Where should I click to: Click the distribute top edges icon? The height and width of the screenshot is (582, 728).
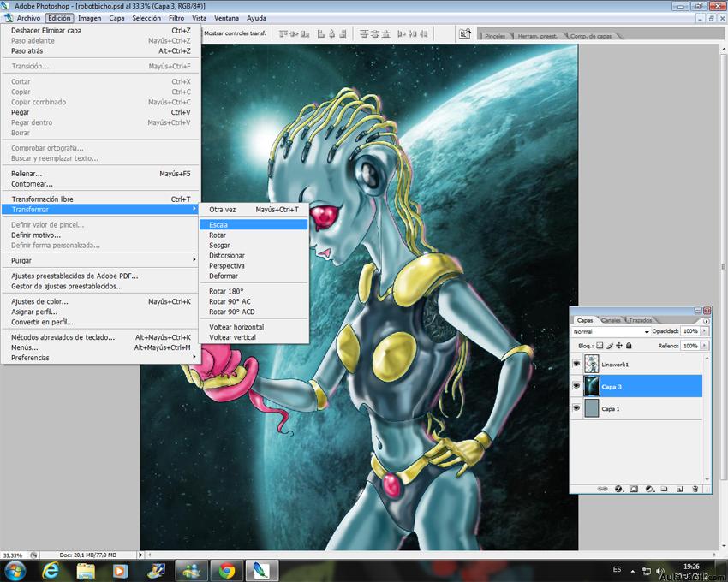(364, 34)
